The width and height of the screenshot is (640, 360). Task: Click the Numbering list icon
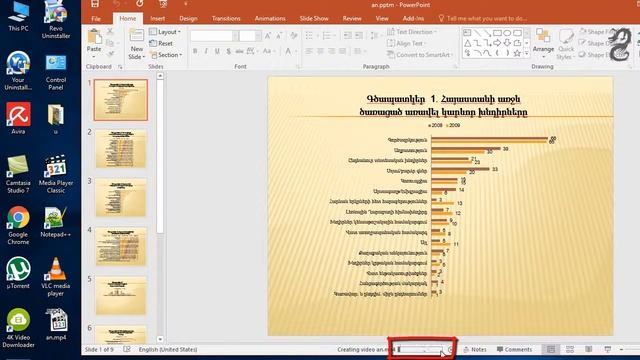[327, 36]
